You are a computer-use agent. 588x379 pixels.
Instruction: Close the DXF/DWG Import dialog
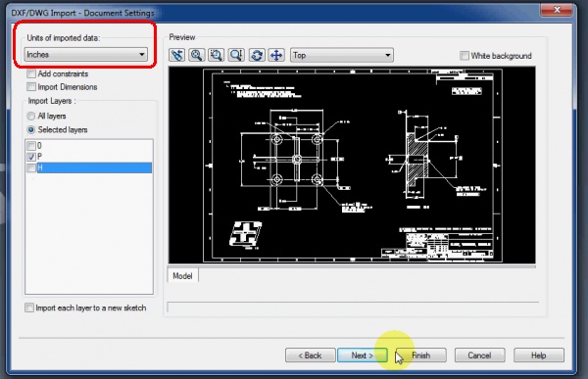557,10
